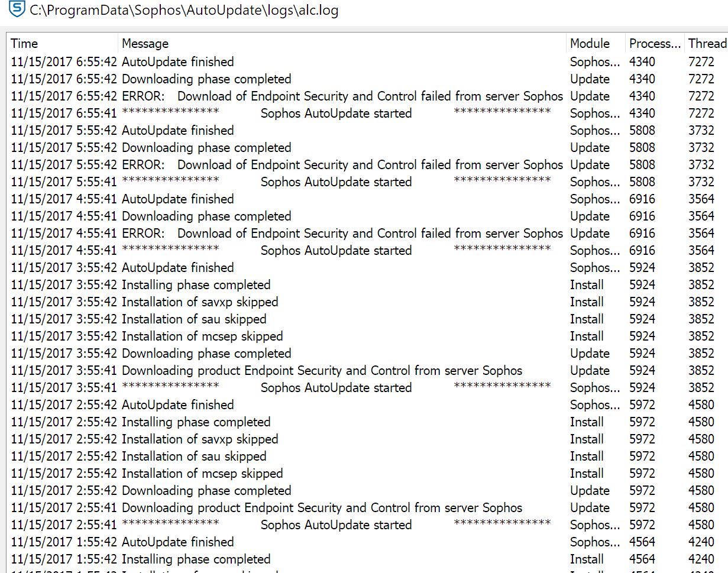Click thread ID 3732 in the 5:55:42 ERROR row

701,164
